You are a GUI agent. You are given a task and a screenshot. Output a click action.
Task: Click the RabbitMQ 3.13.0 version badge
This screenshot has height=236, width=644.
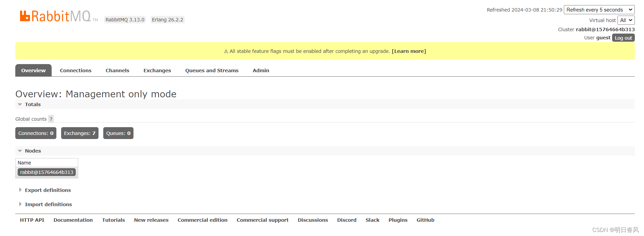pos(125,20)
